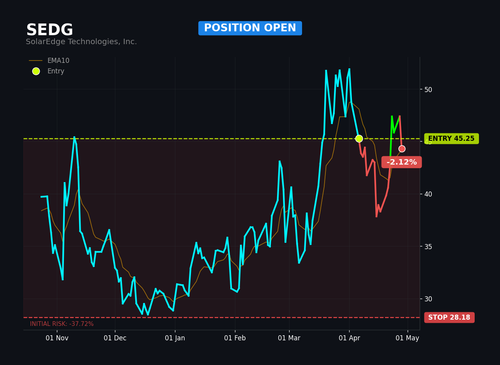Image resolution: width=500 pixels, height=365 pixels.
Task: Click the POSITION OPEN status badge
Action: [250, 28]
